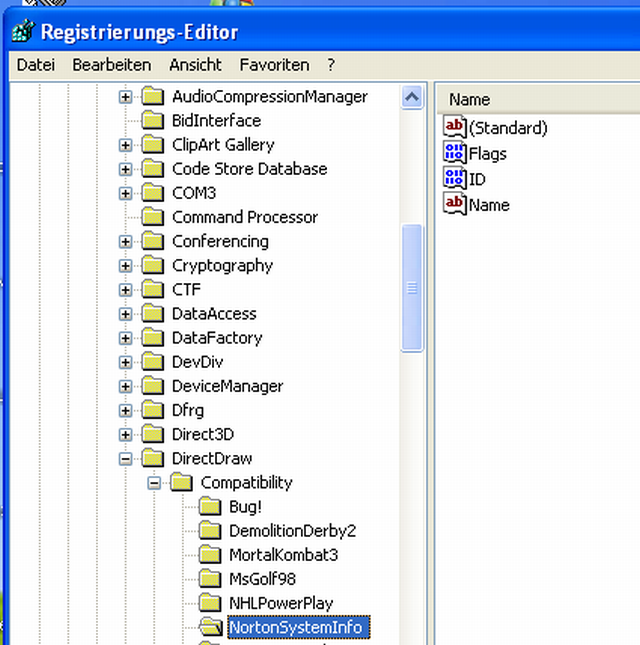The image size is (640, 645).
Task: Expand the CTF key
Action: point(125,290)
